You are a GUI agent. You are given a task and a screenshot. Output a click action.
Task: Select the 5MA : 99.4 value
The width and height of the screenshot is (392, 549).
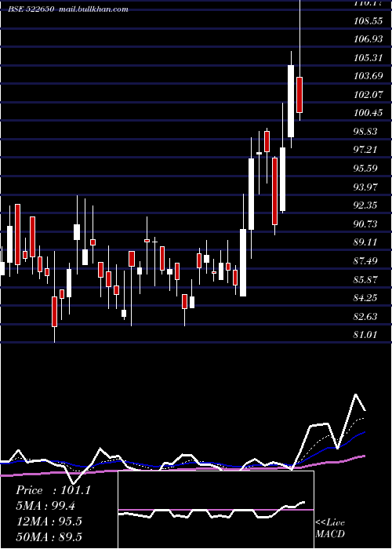(45, 506)
